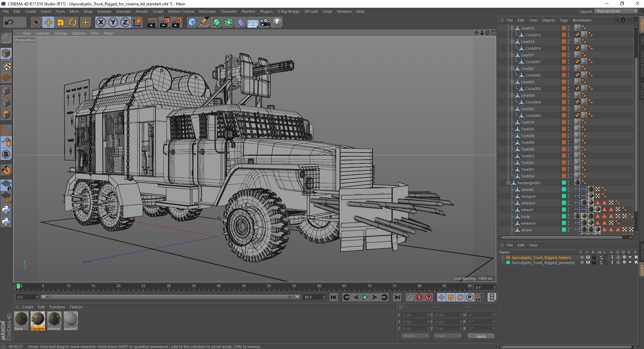The image size is (644, 349).
Task: Collapse the Line007 tree node
Action: coord(512,55)
